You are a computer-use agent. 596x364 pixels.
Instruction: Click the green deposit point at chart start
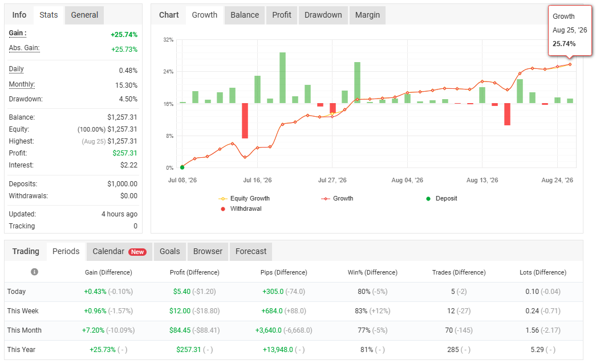[182, 167]
